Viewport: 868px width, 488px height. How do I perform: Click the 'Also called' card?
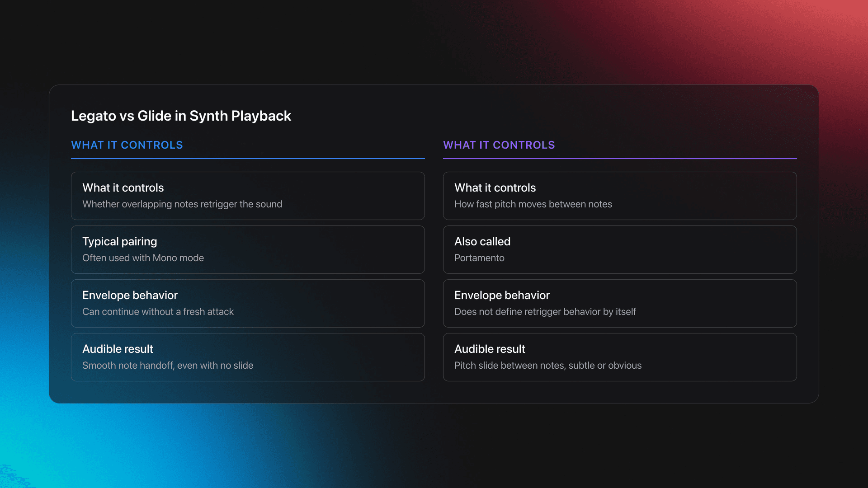click(x=620, y=249)
